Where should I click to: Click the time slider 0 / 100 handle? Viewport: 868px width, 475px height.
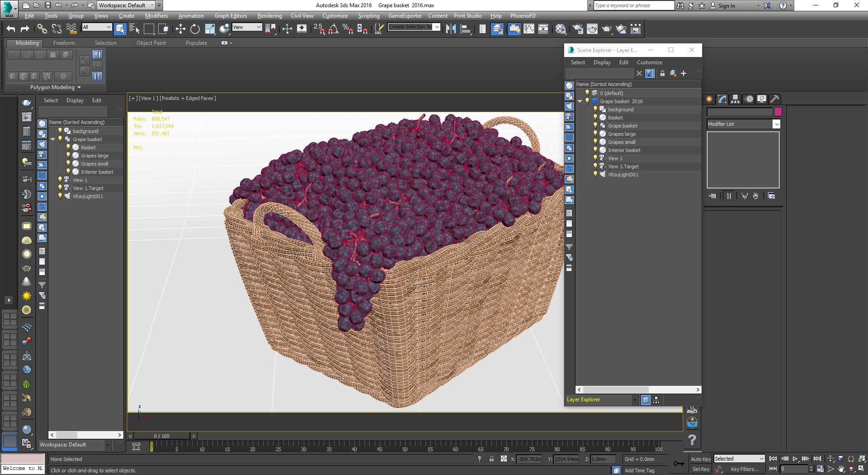tap(161, 436)
